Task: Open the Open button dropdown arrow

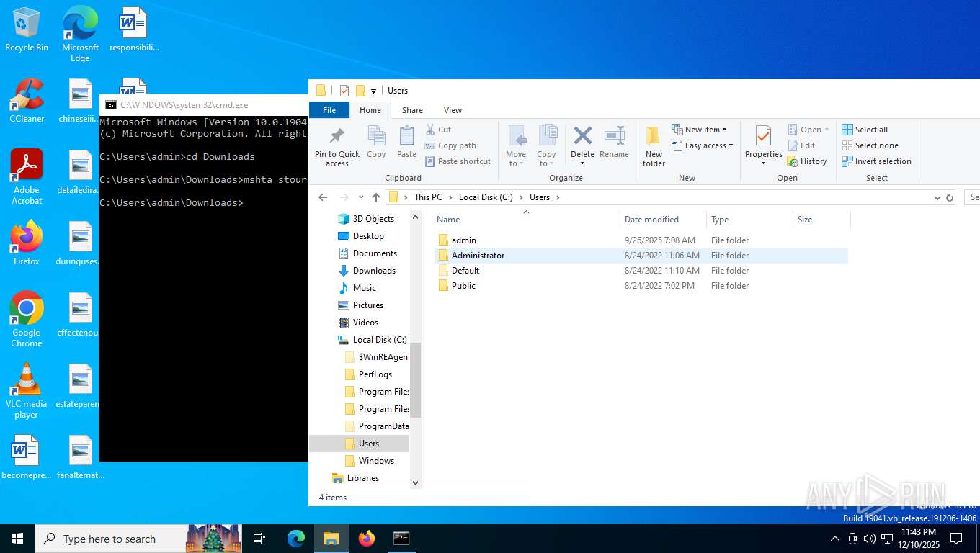Action: point(827,130)
